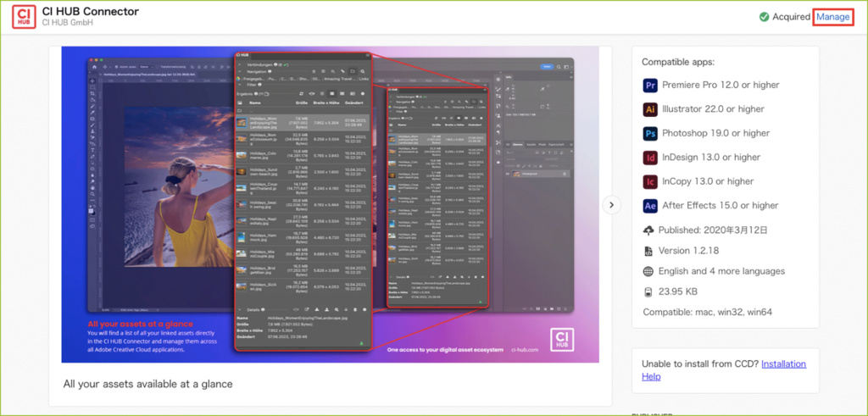
Task: Click the Published cloud upload icon
Action: (x=648, y=230)
